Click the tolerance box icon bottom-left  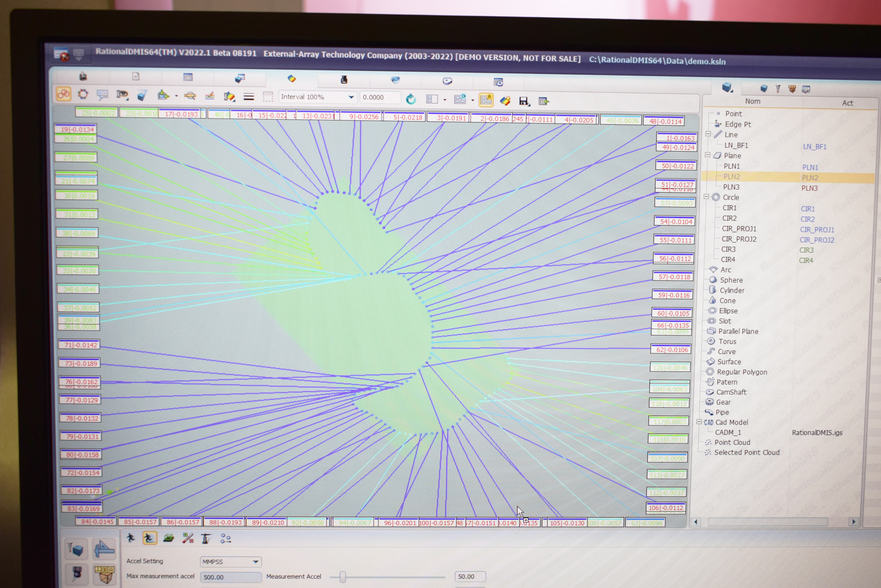pyautogui.click(x=104, y=573)
